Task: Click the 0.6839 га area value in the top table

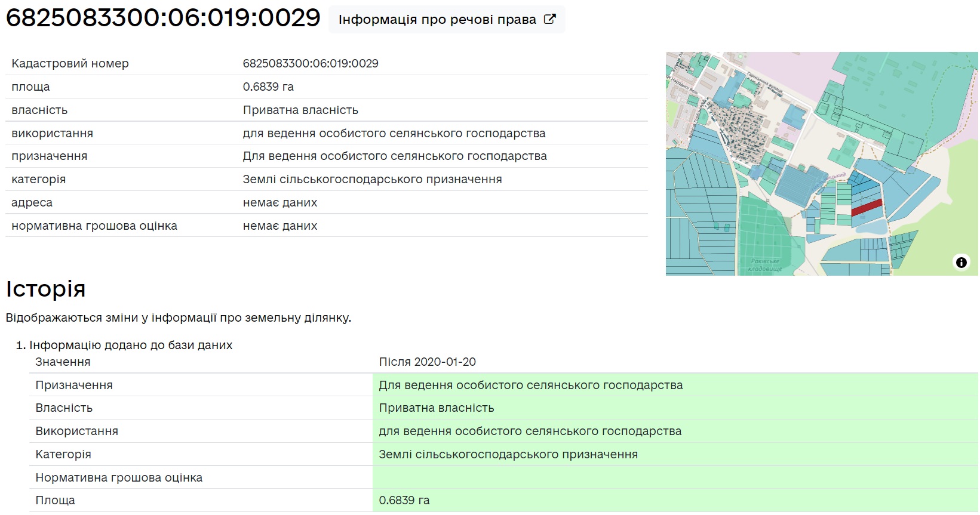Action: tap(268, 87)
